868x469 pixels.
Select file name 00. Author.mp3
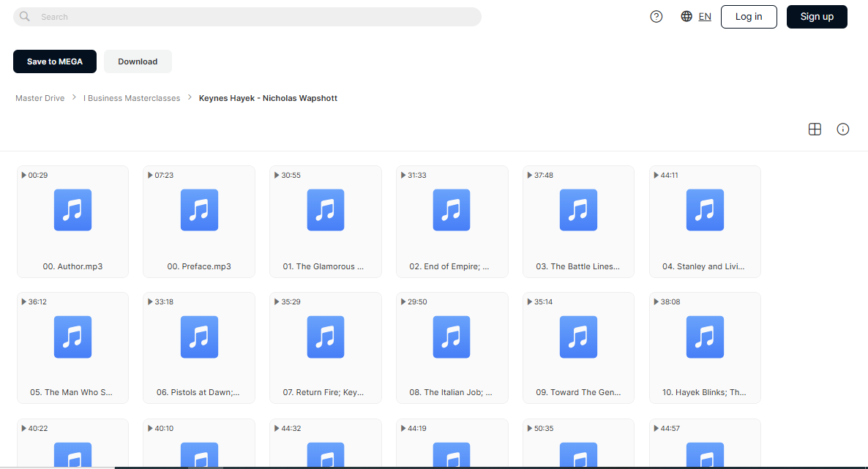pyautogui.click(x=72, y=266)
